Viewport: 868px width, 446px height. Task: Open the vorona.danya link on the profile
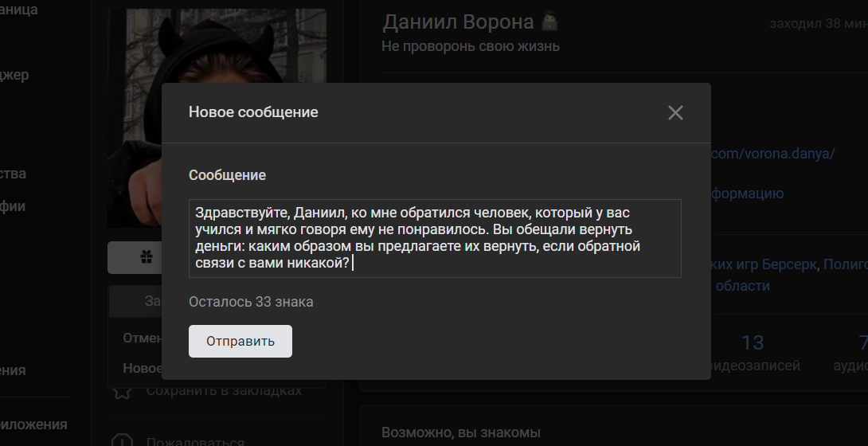click(x=772, y=153)
